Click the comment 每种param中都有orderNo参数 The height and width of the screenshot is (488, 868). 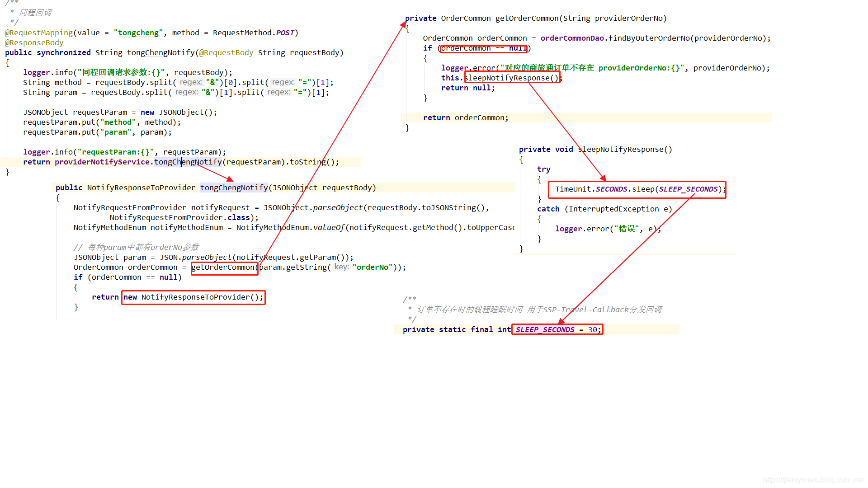tap(136, 247)
